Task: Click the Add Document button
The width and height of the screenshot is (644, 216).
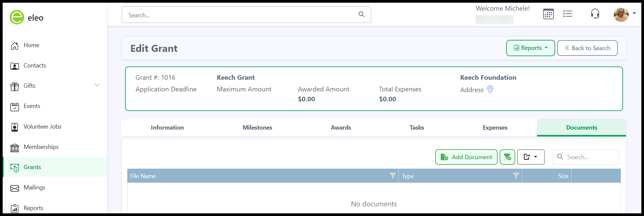Action: [x=466, y=157]
